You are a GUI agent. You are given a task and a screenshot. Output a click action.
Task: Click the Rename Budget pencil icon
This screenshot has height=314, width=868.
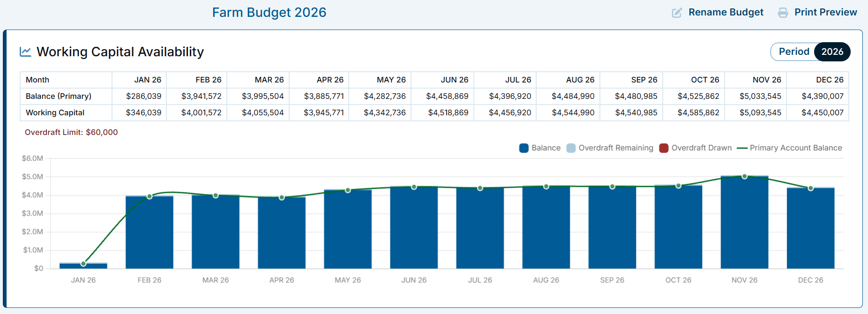point(677,13)
